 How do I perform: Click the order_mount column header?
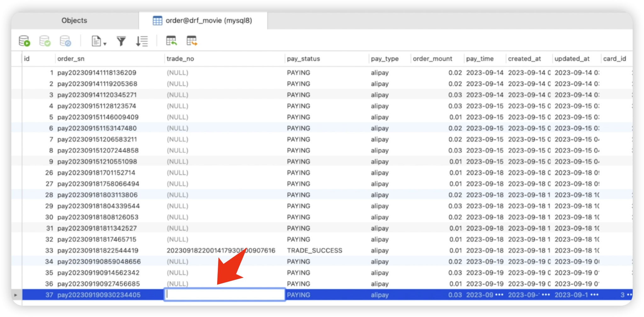point(432,59)
